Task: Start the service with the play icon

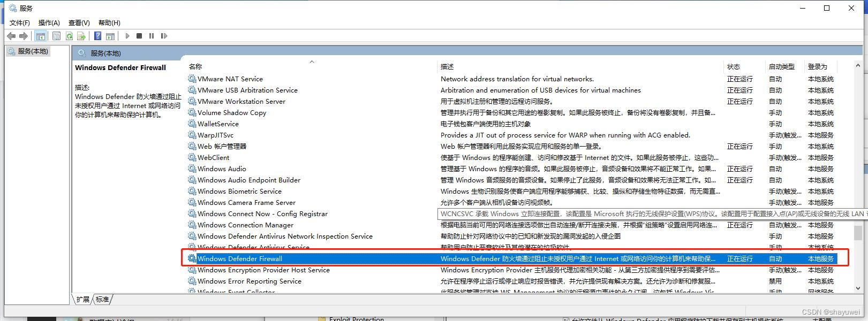Action: pos(127,36)
